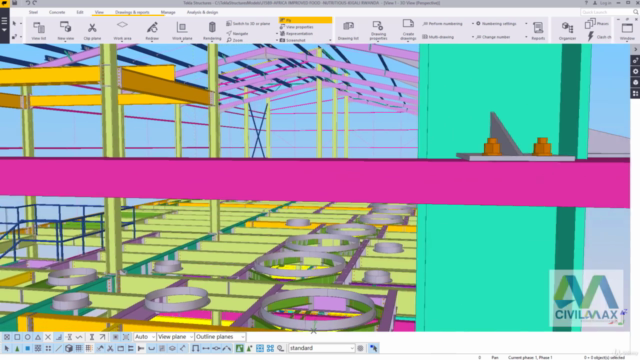Open the Manage ribbon tab
Viewport: 640px width, 360px height.
coord(168,12)
